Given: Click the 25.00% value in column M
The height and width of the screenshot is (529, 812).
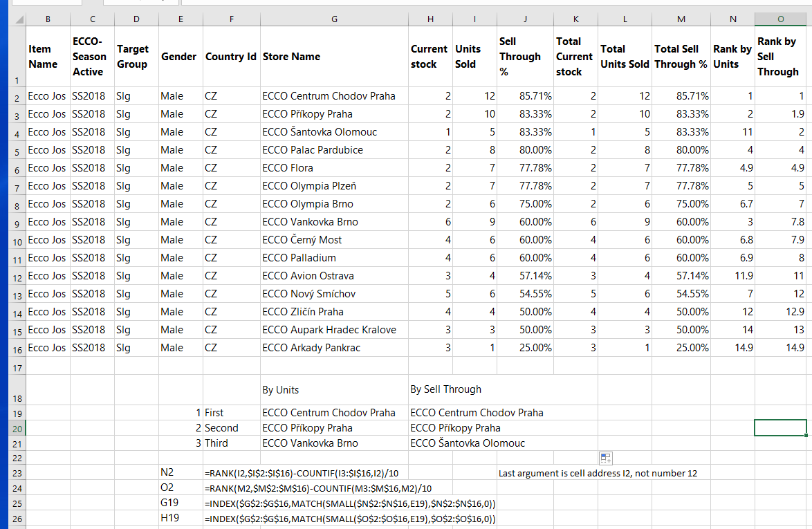Looking at the screenshot, I should (681, 348).
